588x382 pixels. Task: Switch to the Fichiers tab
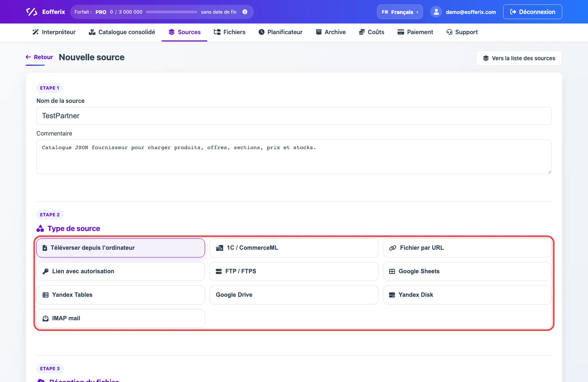point(230,32)
